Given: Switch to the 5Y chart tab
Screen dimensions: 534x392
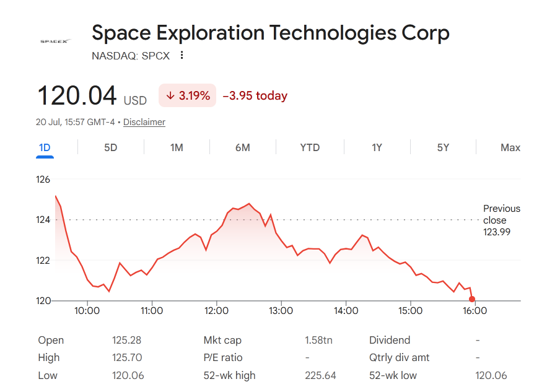Looking at the screenshot, I should pos(443,147).
